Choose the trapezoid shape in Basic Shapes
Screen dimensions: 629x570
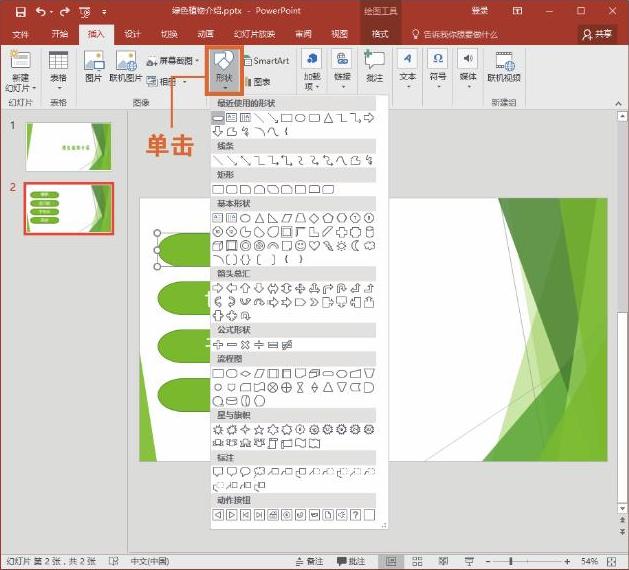tap(300, 218)
